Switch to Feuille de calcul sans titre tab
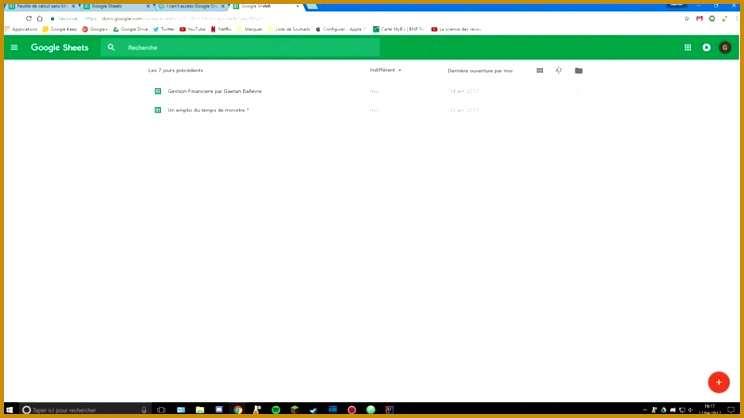Image resolution: width=744 pixels, height=418 pixels. coord(41,6)
